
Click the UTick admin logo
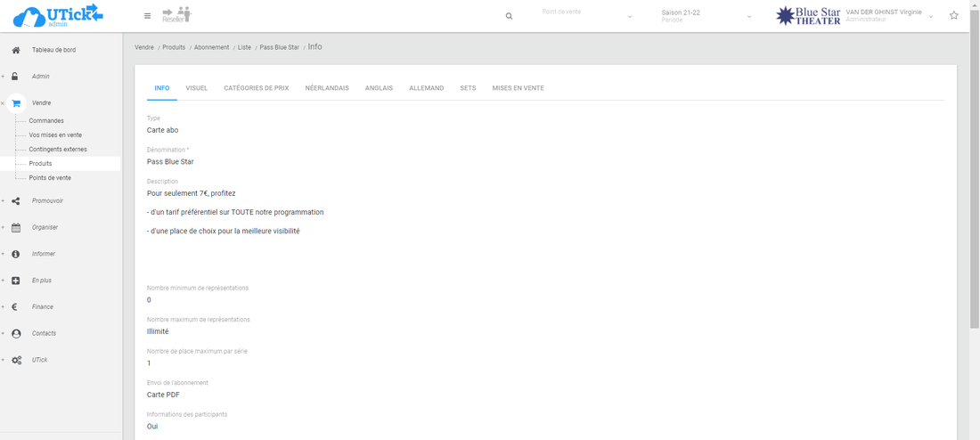coord(58,16)
